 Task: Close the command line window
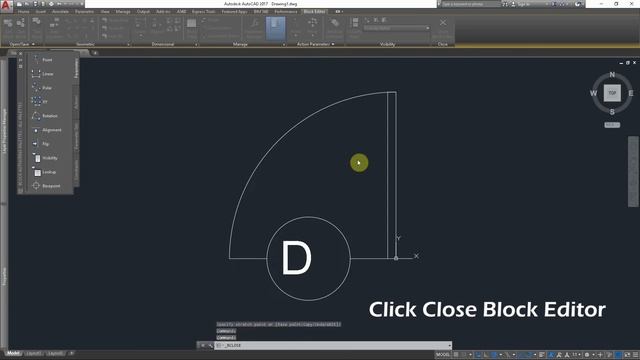(202, 345)
